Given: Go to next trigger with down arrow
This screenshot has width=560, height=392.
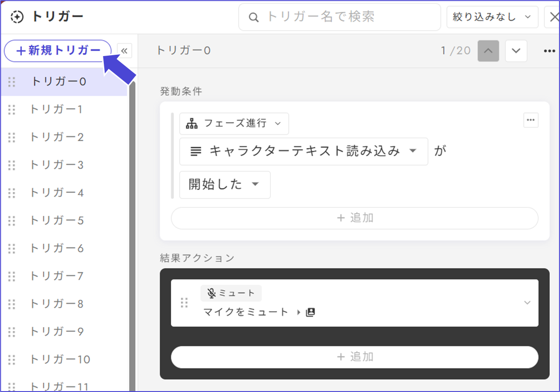Looking at the screenshot, I should coord(516,51).
